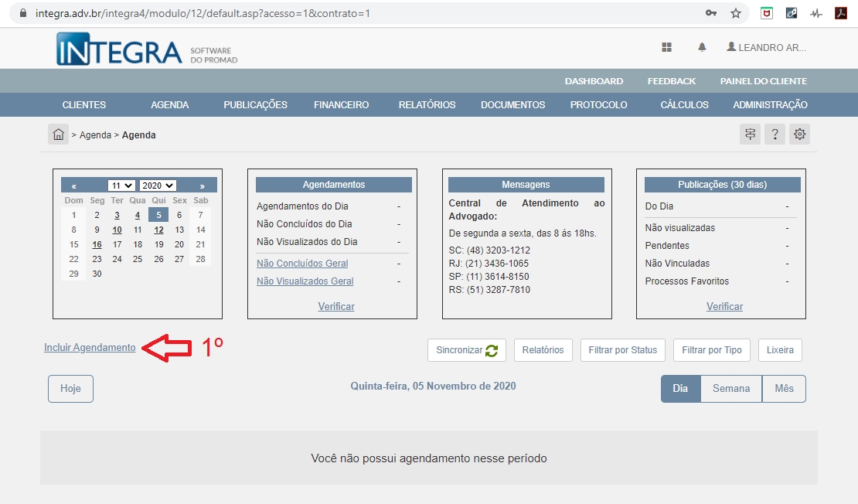The image size is (858, 504).
Task: Switch to Mês view
Action: tap(784, 389)
